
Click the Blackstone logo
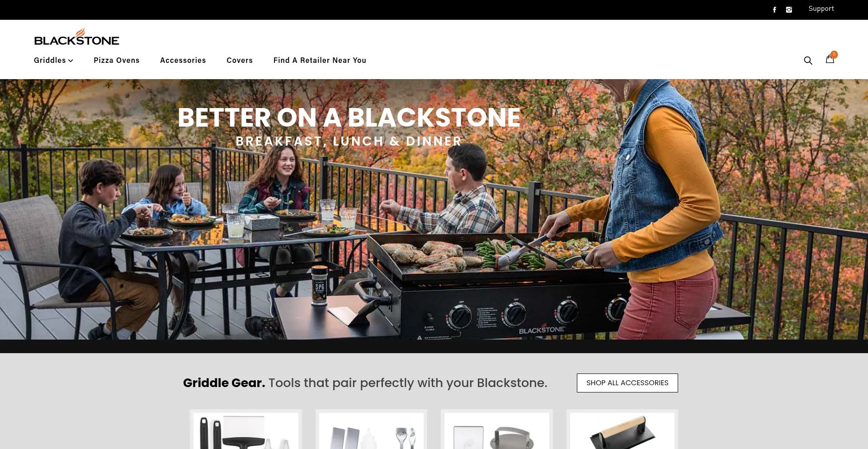coord(77,37)
